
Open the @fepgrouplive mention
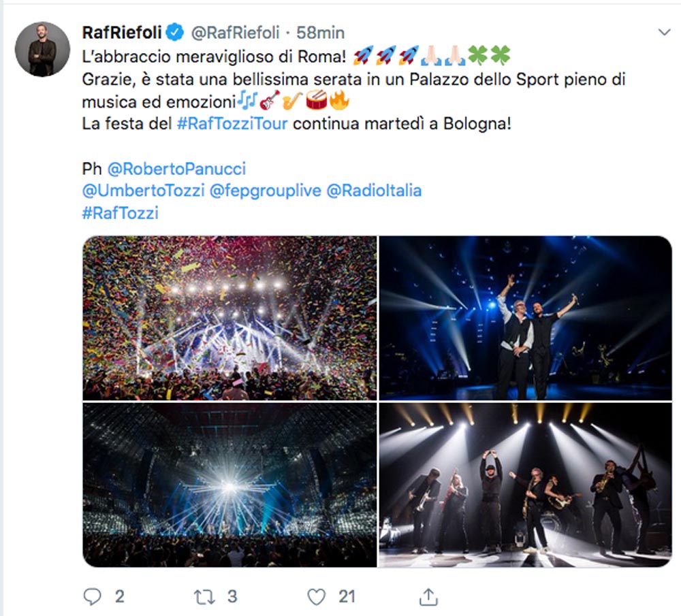click(266, 191)
